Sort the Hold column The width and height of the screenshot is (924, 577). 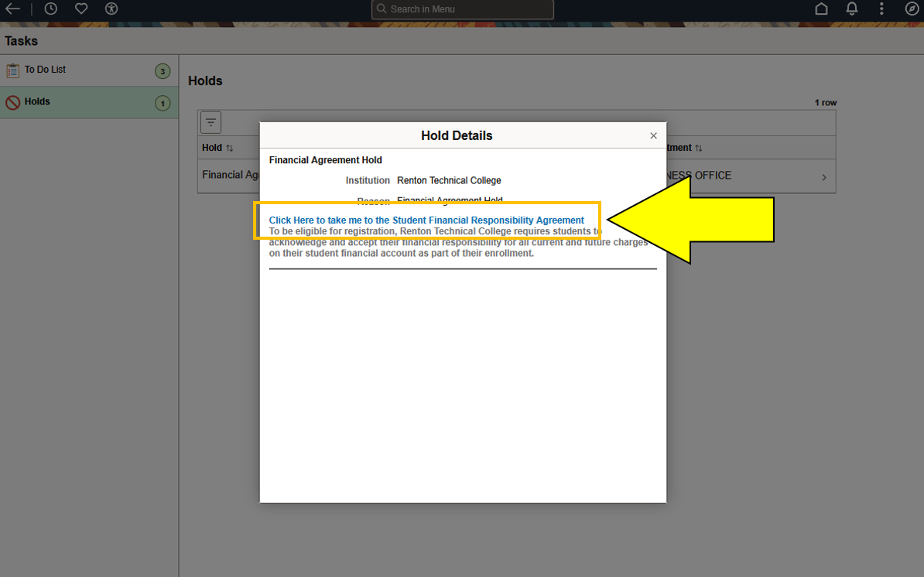pyautogui.click(x=217, y=147)
